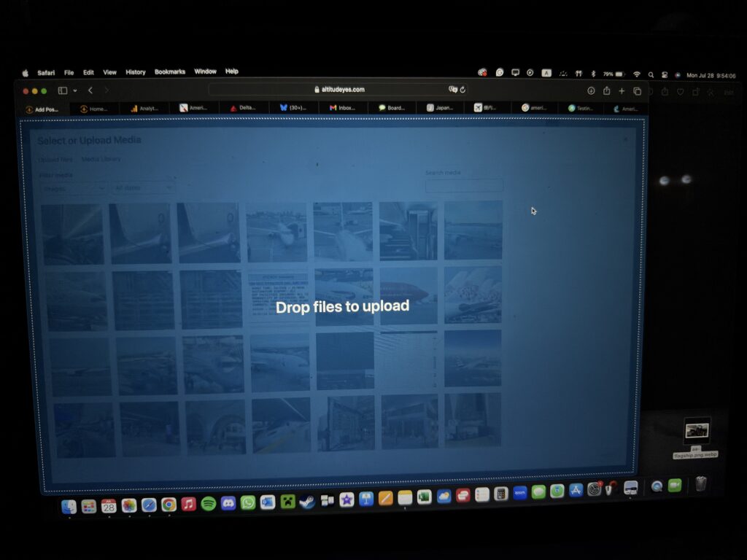Open the Bookmarks menu

point(169,72)
